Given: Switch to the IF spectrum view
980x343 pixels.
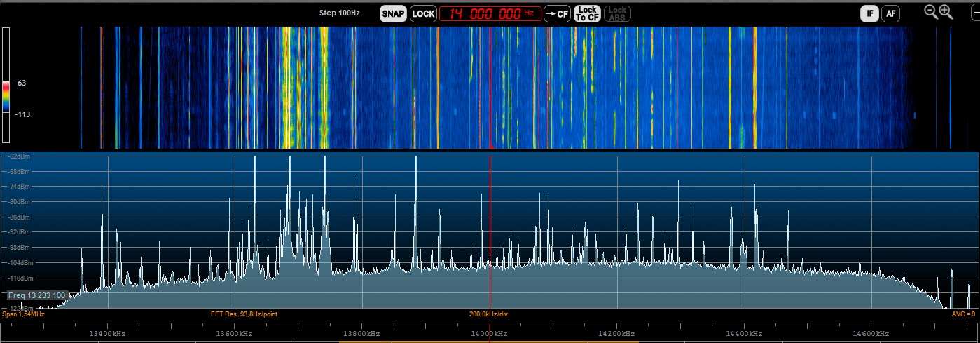Looking at the screenshot, I should coord(870,13).
